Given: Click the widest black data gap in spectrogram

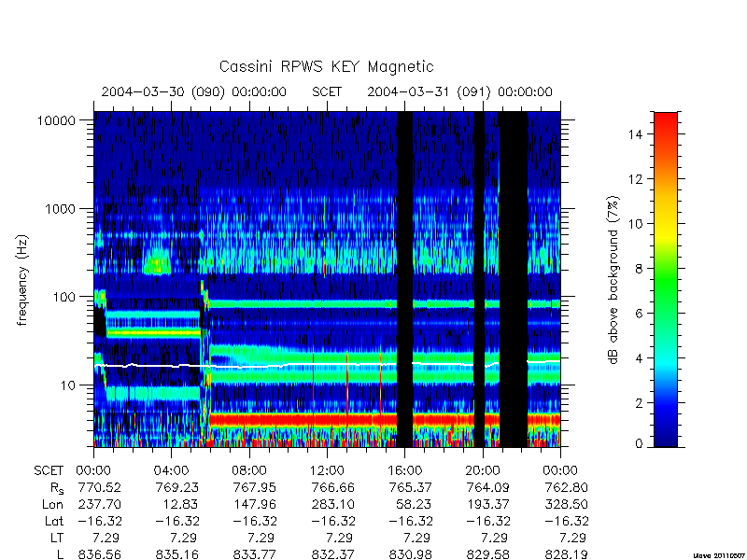Looking at the screenshot, I should point(513,279).
